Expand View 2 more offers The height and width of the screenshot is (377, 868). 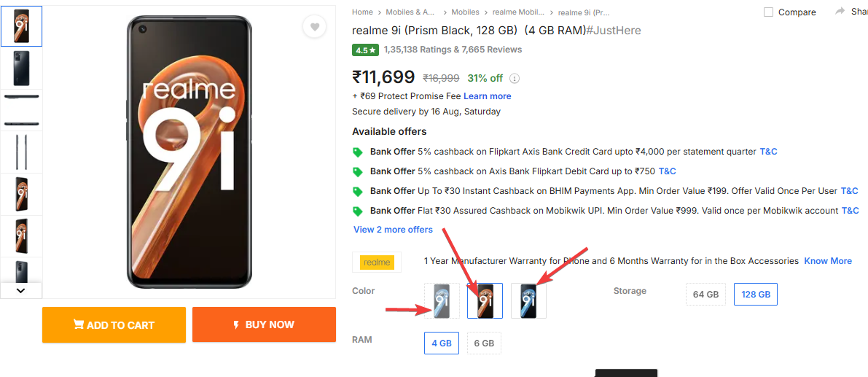point(393,230)
